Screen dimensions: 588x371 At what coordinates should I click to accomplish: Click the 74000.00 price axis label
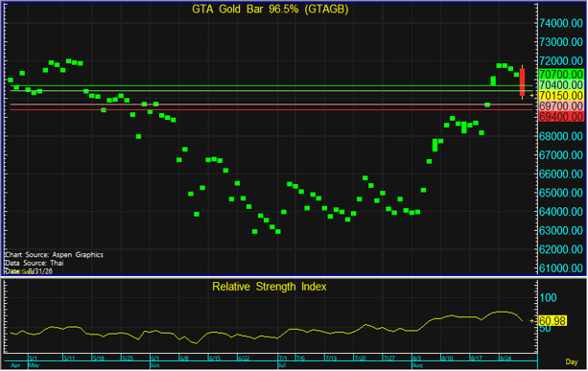(560, 23)
